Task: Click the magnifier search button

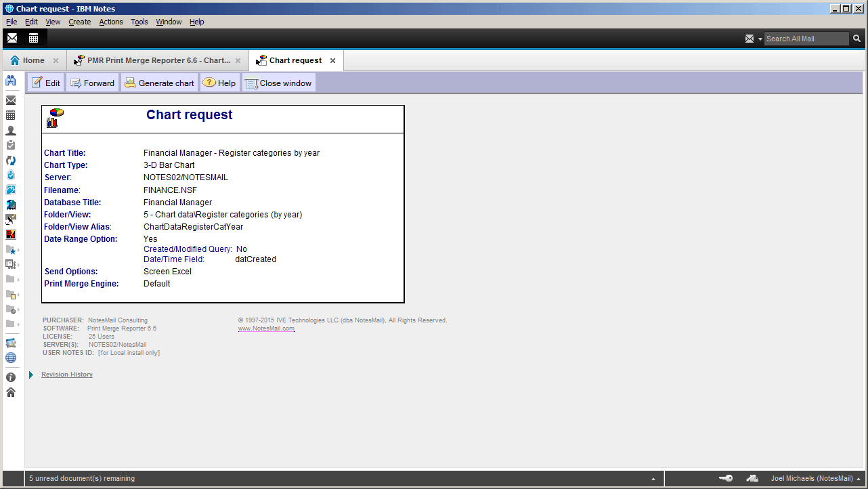Action: [856, 39]
